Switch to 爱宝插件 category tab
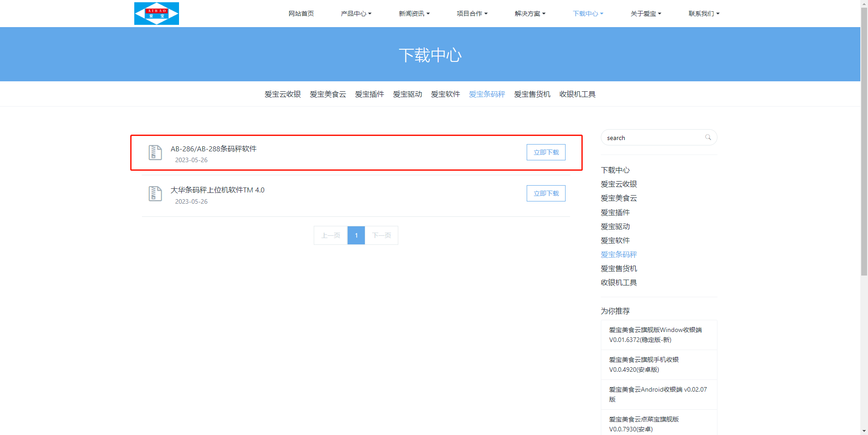The height and width of the screenshot is (435, 868). tap(369, 94)
